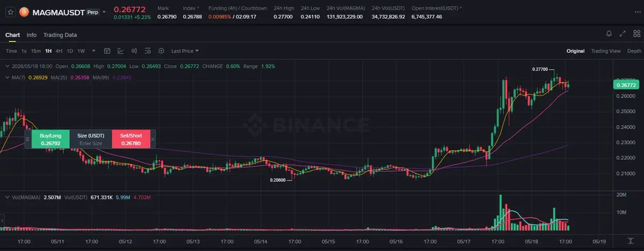Open chart display settings list icon
This screenshot has width=644, height=251.
(x=148, y=51)
